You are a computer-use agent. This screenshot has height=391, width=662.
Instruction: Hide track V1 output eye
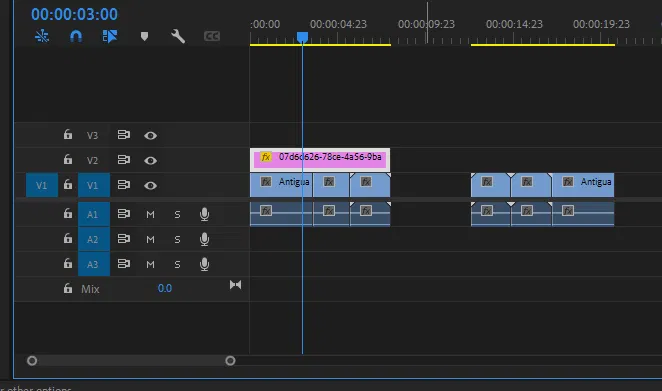[x=150, y=185]
